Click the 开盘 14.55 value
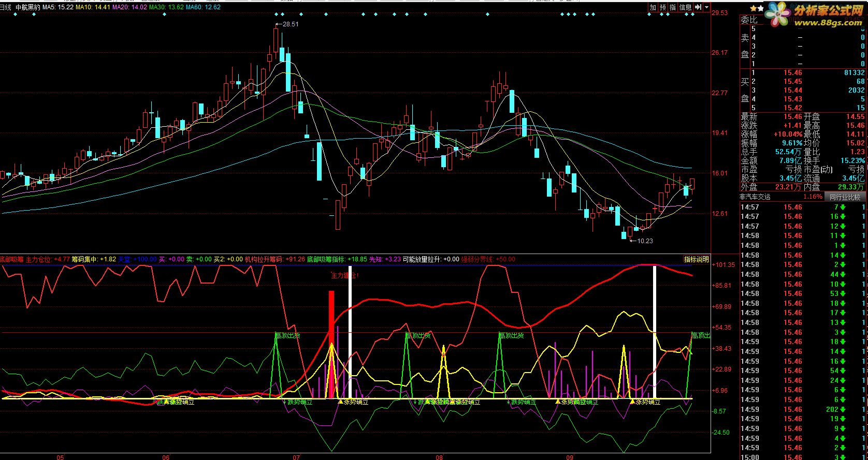The height and width of the screenshot is (460, 868). 855,117
